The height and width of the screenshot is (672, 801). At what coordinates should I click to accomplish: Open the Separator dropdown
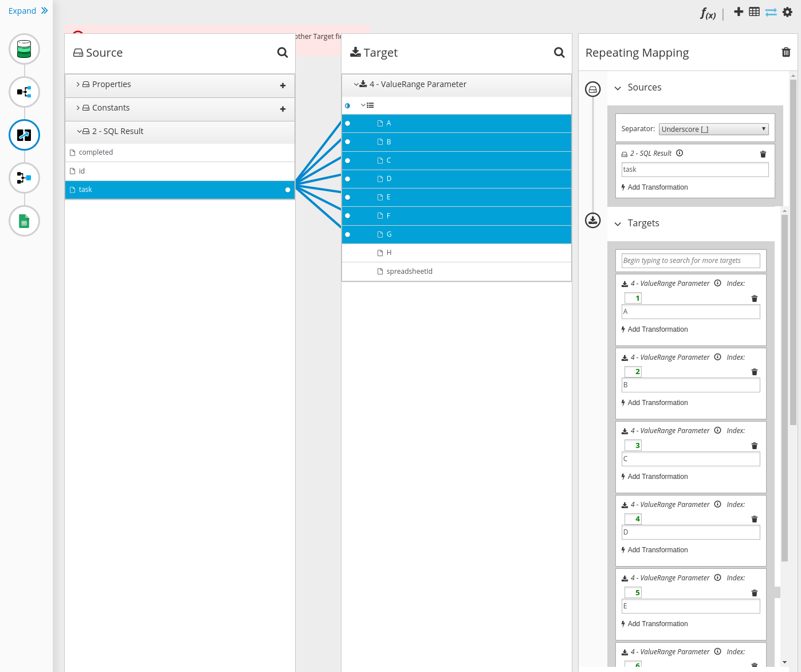click(713, 129)
